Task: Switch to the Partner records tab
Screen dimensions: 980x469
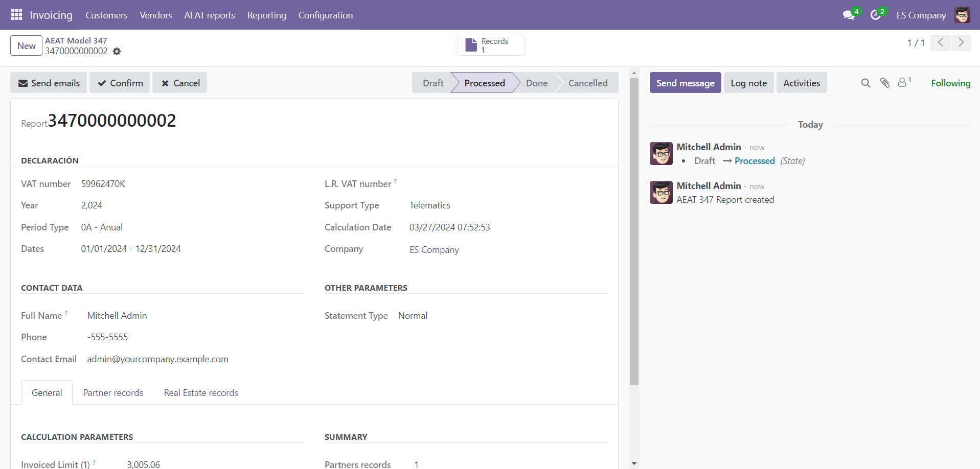Action: pyautogui.click(x=113, y=392)
